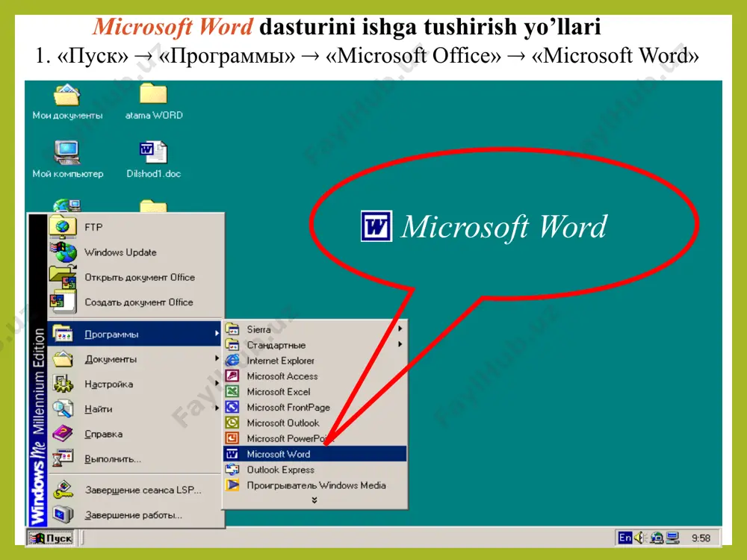The width and height of the screenshot is (747, 560).
Task: Click the Создать документ Office icon
Action: (63, 302)
